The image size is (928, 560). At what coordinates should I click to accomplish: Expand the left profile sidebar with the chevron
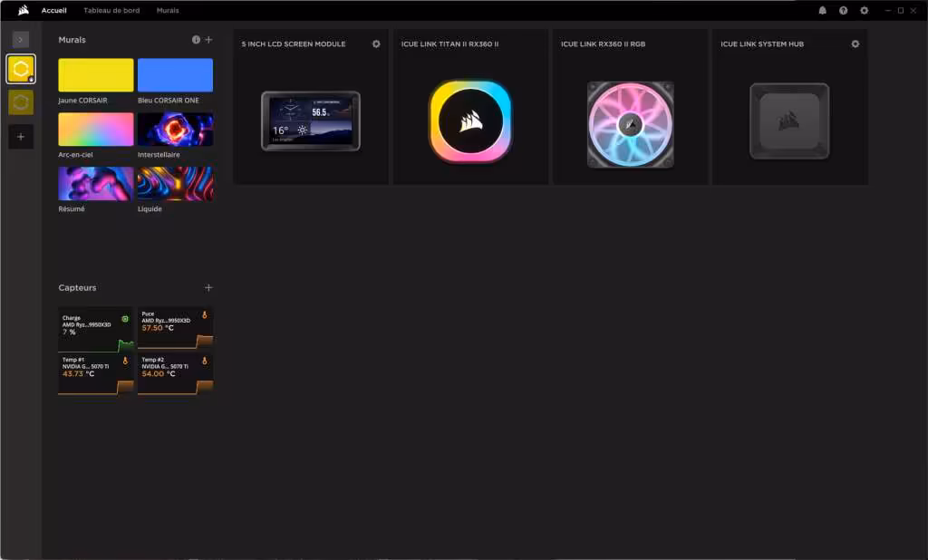(x=21, y=40)
